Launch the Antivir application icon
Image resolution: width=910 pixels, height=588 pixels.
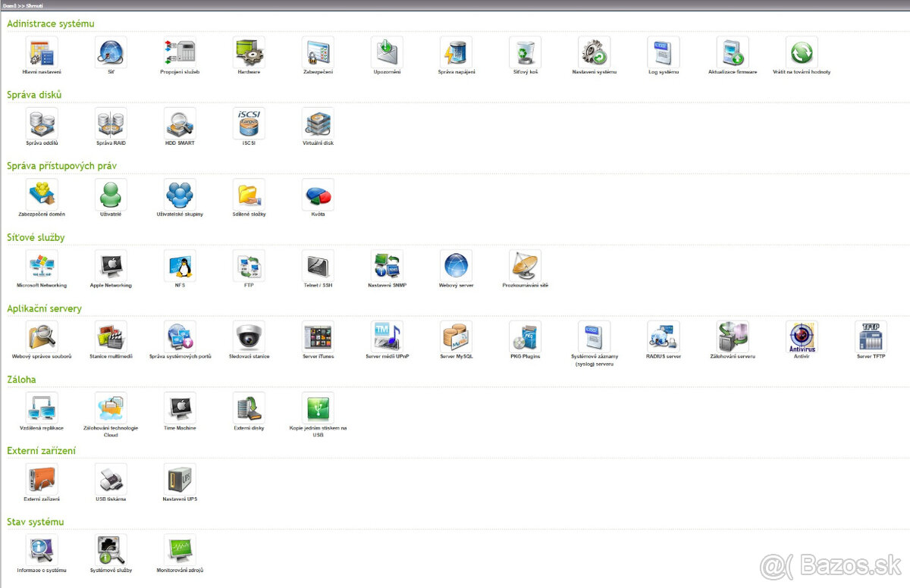click(802, 337)
